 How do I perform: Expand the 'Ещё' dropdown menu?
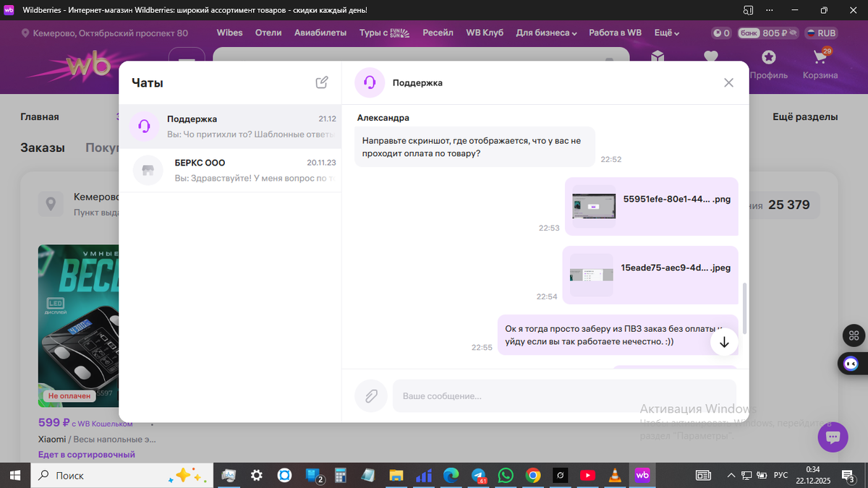pos(666,33)
